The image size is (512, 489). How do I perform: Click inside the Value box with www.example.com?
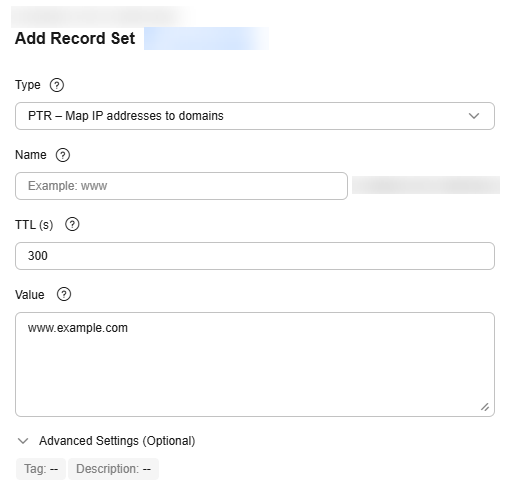[x=255, y=364]
